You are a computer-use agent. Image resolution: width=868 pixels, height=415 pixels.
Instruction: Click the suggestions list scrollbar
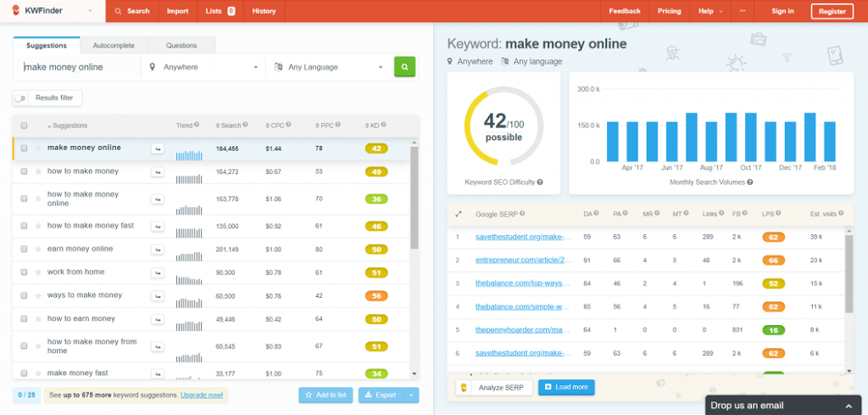(x=415, y=197)
